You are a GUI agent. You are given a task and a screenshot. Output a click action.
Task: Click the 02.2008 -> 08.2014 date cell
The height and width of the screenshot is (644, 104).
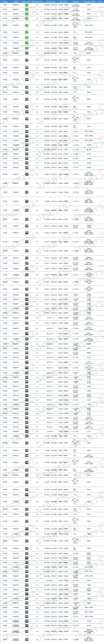51,617
